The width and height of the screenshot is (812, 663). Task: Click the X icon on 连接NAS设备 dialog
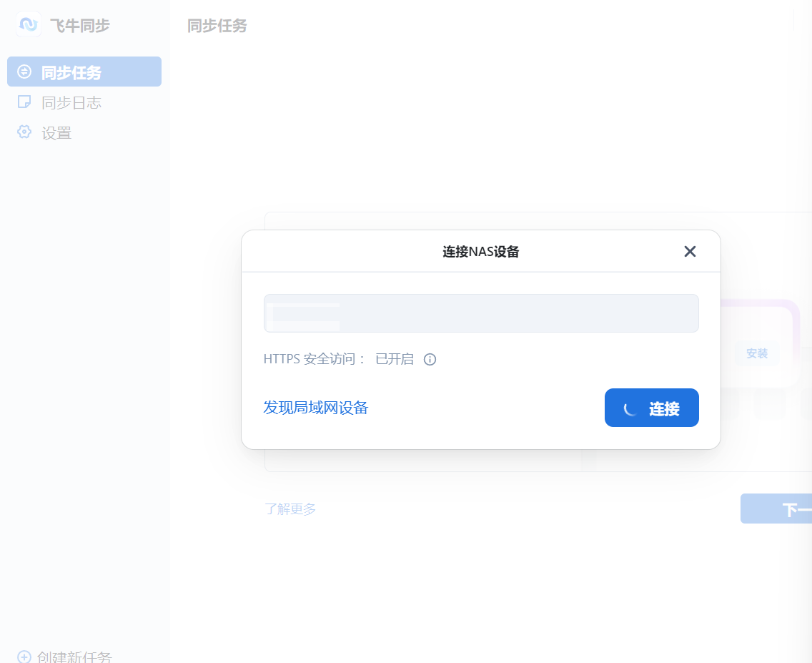pyautogui.click(x=690, y=251)
